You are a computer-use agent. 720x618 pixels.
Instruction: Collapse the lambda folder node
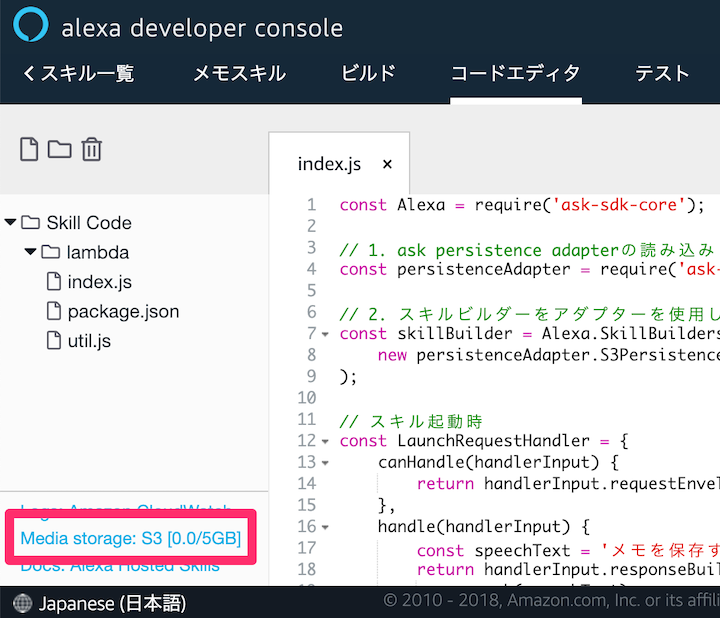(x=30, y=252)
